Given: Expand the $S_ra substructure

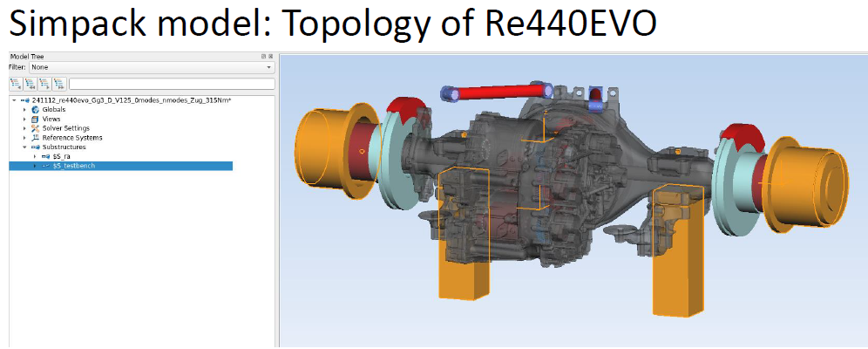Looking at the screenshot, I should point(34,157).
